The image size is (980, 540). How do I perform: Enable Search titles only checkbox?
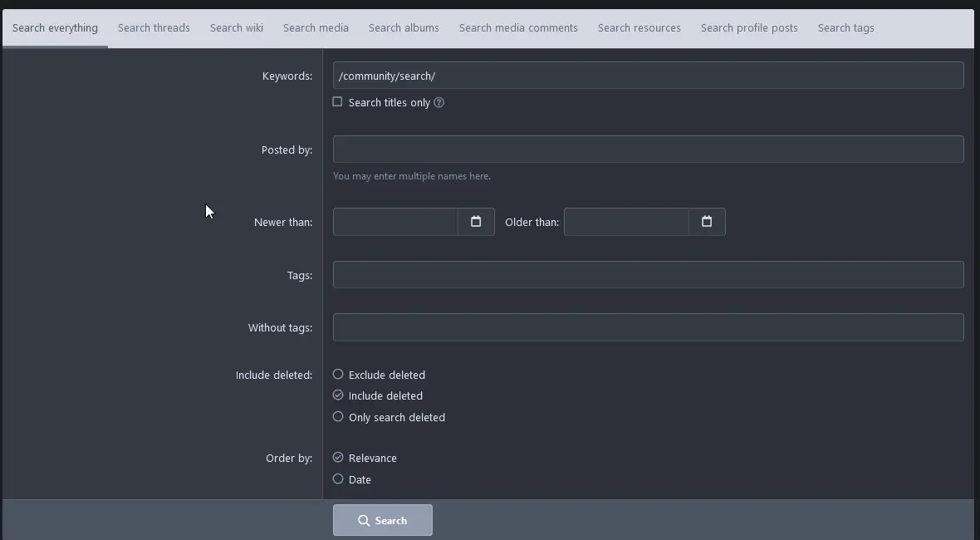337,102
